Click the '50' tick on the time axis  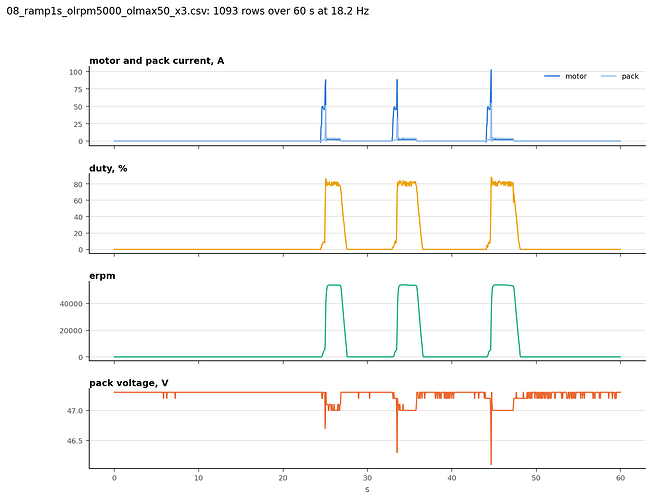tap(536, 478)
